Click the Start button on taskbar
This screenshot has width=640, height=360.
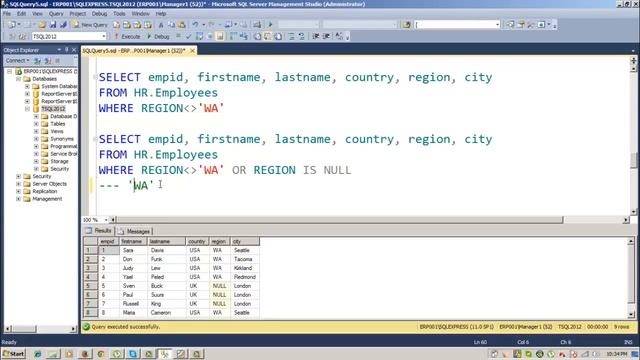[13, 354]
